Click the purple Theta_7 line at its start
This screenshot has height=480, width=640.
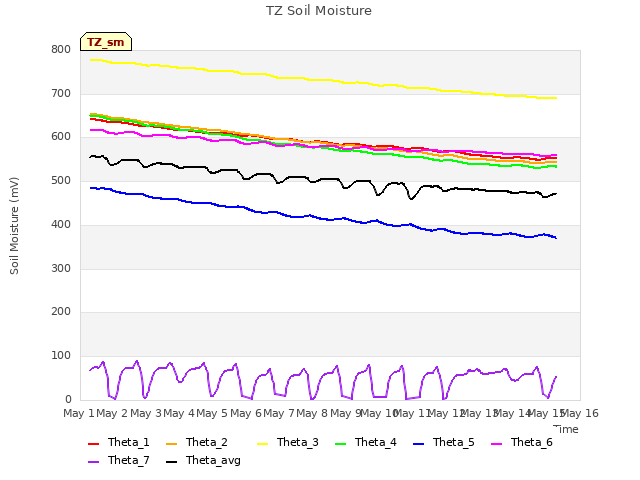90,370
